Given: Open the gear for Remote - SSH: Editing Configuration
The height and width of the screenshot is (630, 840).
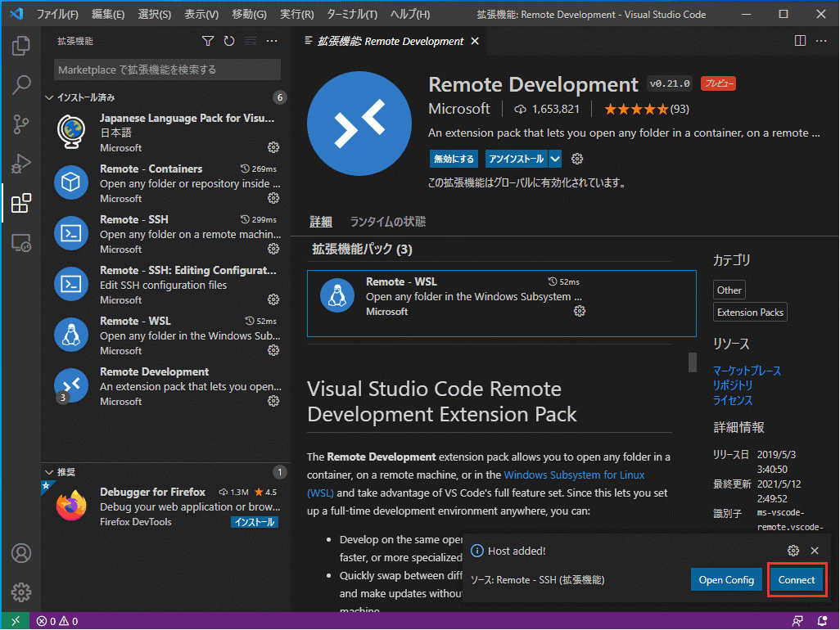Looking at the screenshot, I should pyautogui.click(x=273, y=299).
